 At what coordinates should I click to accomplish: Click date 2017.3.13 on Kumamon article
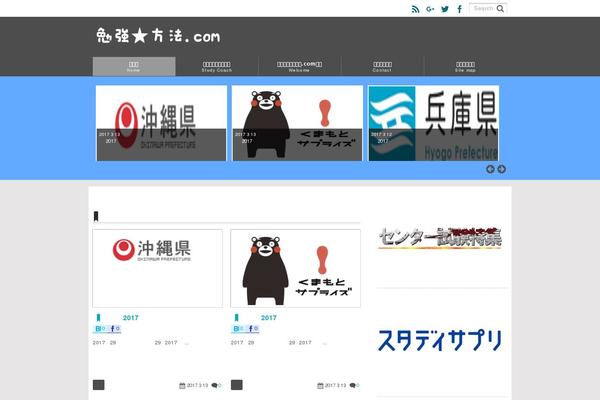click(x=336, y=385)
